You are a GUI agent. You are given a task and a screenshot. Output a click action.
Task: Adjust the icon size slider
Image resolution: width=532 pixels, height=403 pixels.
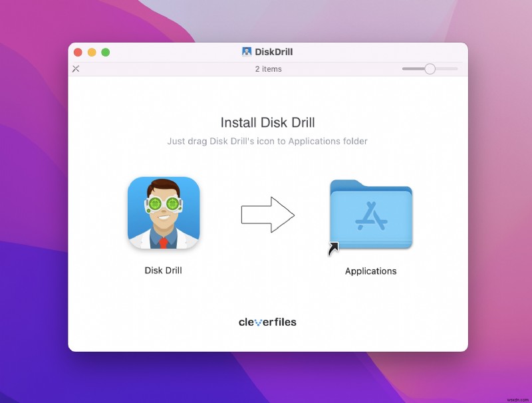pos(430,68)
